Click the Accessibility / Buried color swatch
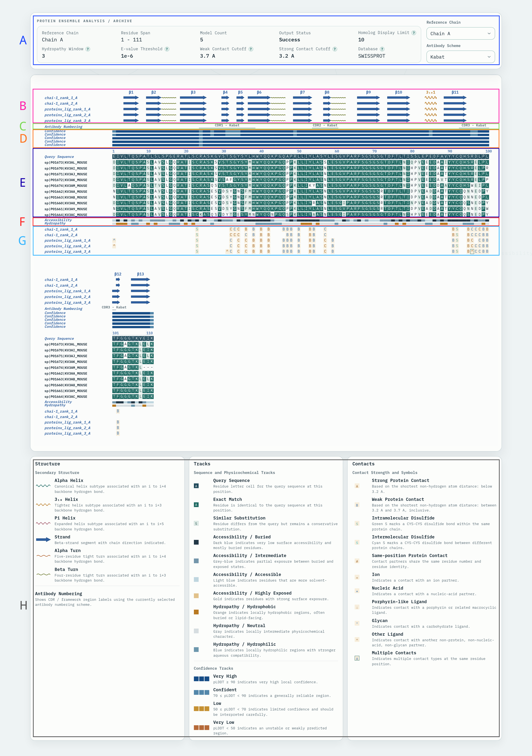Viewport: 532px width, 756px height. pos(196,542)
